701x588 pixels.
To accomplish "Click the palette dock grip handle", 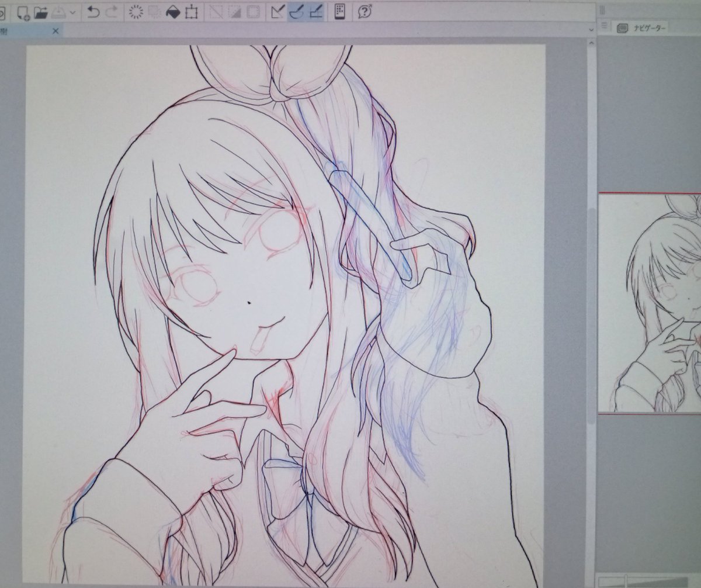I will 603,9.
